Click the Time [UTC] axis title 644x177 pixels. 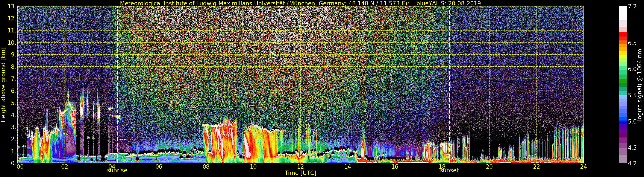(x=300, y=173)
